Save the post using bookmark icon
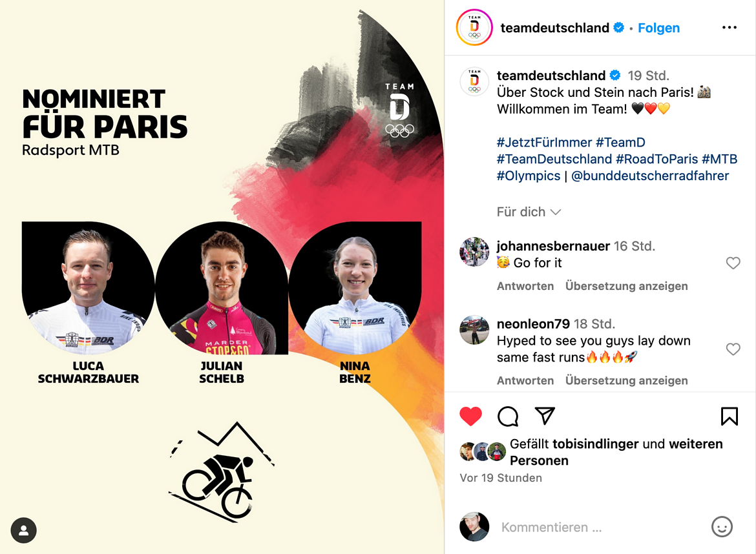This screenshot has height=554, width=756. (x=729, y=416)
